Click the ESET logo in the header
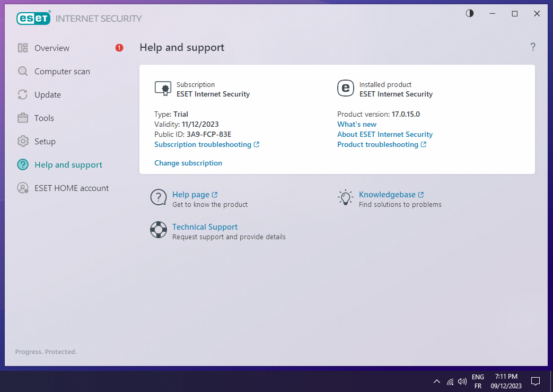Viewport: 553px width, 392px height. 33,19
